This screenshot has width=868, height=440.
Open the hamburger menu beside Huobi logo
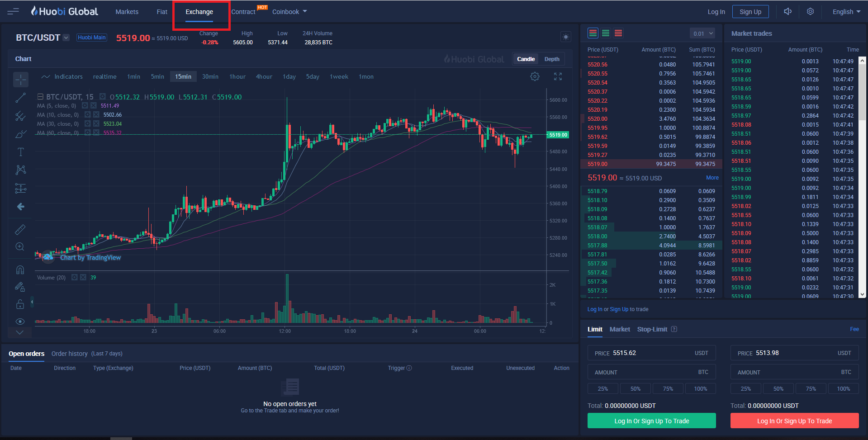tap(13, 11)
